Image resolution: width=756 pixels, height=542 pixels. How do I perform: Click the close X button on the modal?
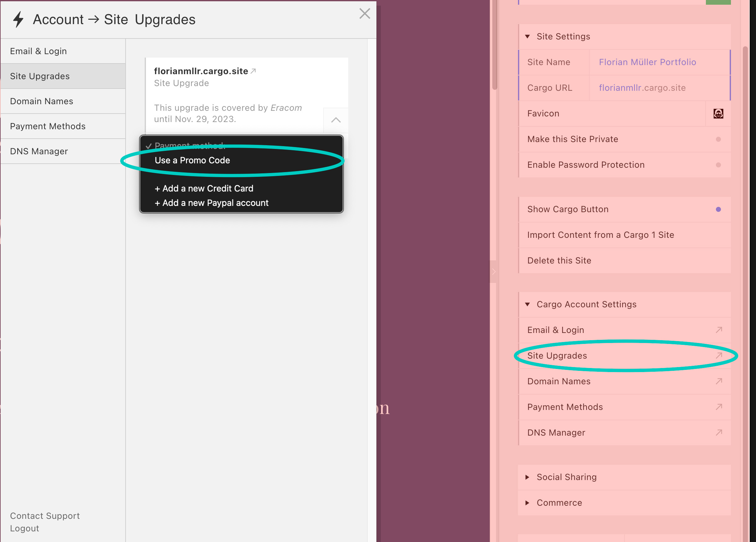pos(364,13)
